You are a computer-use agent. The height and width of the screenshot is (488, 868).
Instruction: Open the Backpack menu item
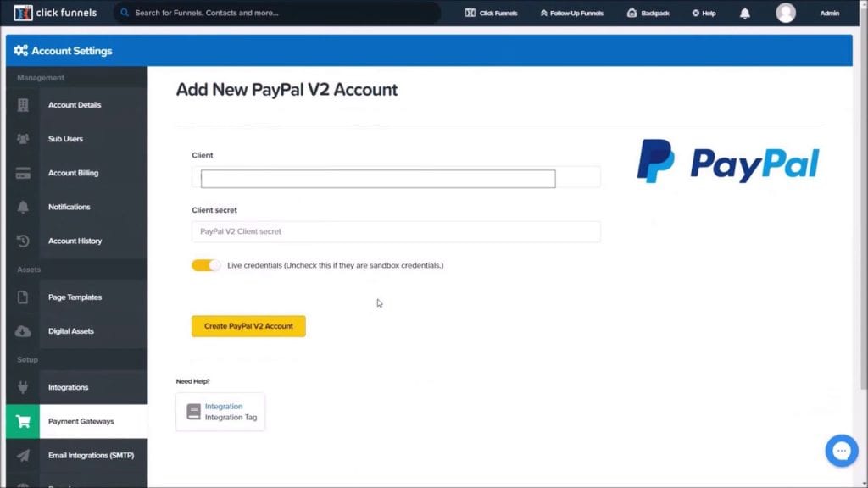[x=648, y=14]
